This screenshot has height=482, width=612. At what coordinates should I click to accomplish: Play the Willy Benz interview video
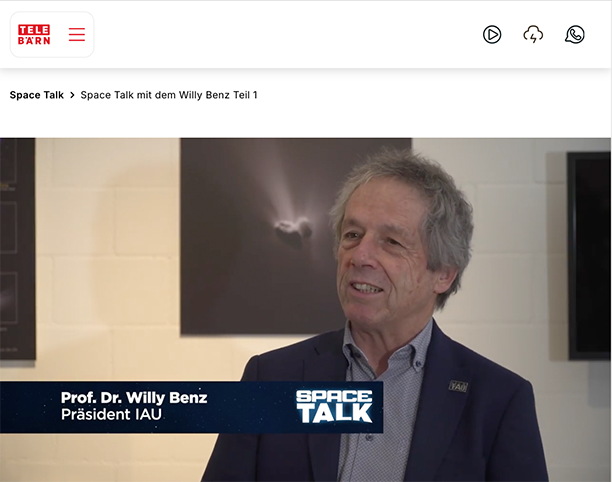tap(306, 309)
